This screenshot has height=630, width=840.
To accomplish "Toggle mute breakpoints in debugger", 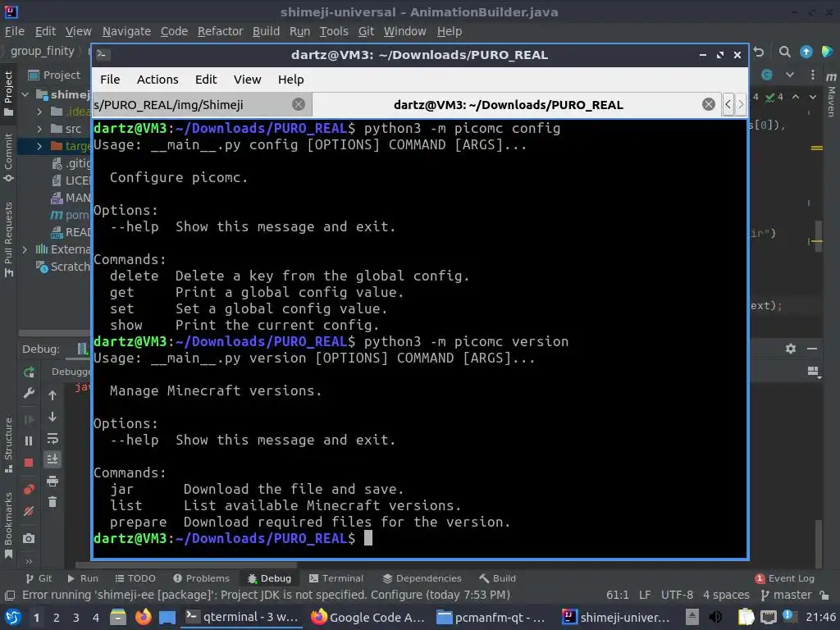I will point(29,511).
